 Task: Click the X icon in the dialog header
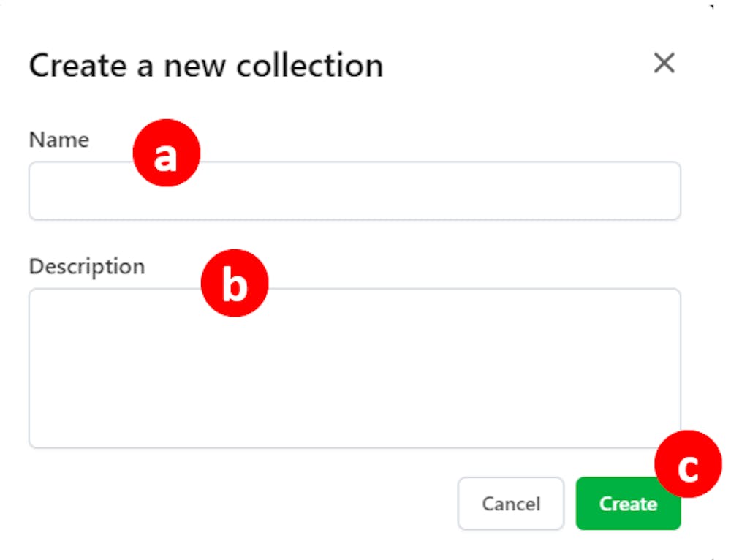[x=664, y=64]
